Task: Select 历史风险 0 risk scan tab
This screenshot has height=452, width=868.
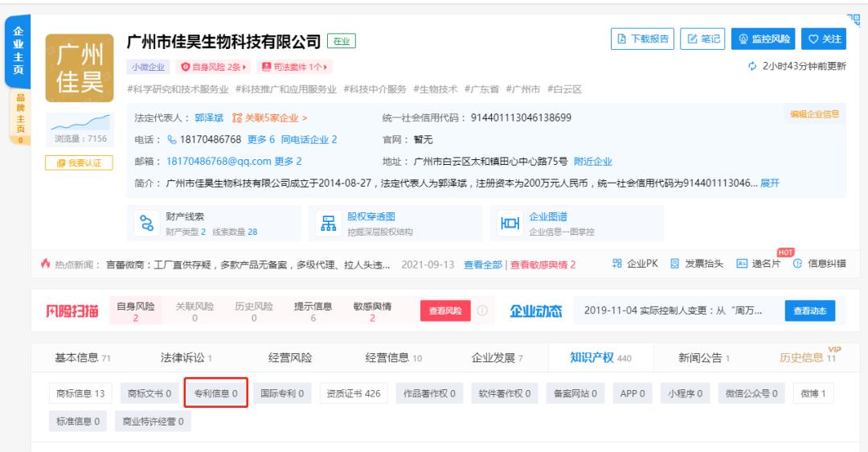Action: click(x=254, y=311)
